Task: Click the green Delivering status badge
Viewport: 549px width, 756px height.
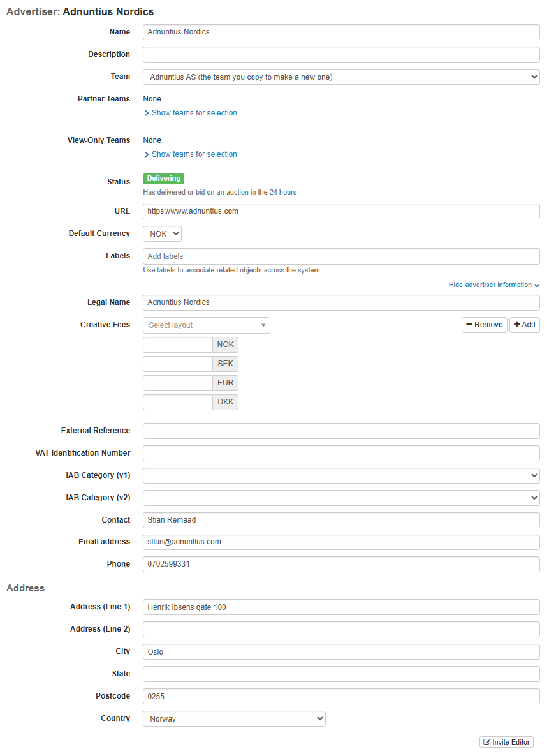Action: (163, 179)
